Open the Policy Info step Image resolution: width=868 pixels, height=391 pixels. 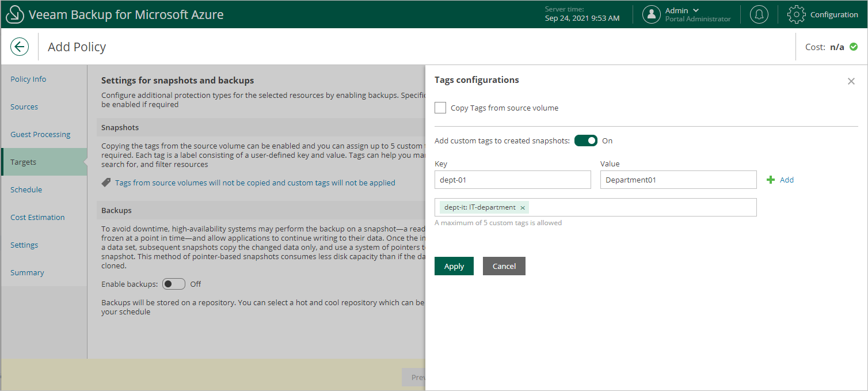[28, 79]
